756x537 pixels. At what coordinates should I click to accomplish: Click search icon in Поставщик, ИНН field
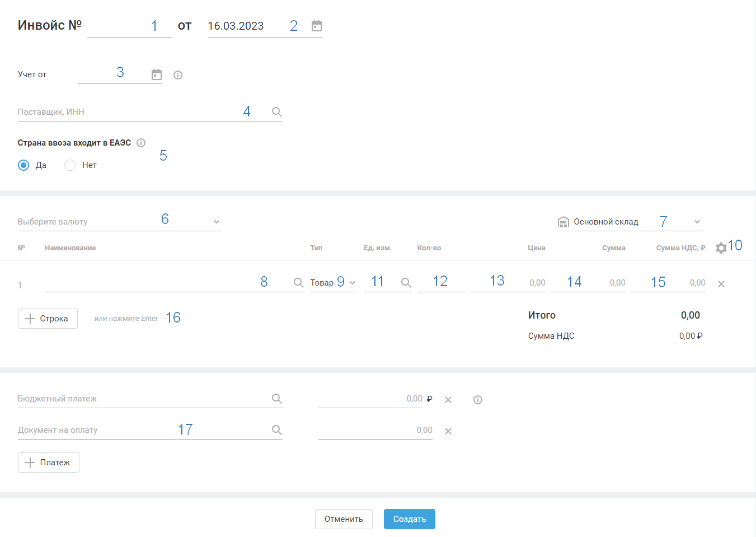pos(276,111)
